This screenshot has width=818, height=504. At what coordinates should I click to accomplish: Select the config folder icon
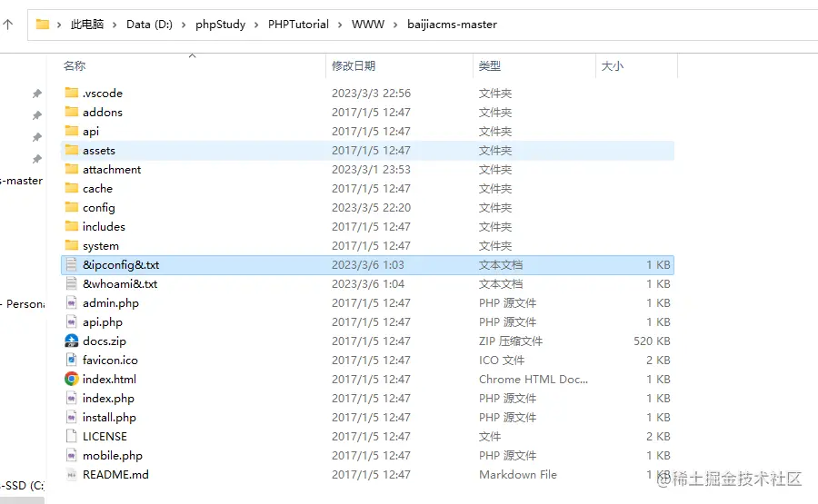tap(72, 207)
